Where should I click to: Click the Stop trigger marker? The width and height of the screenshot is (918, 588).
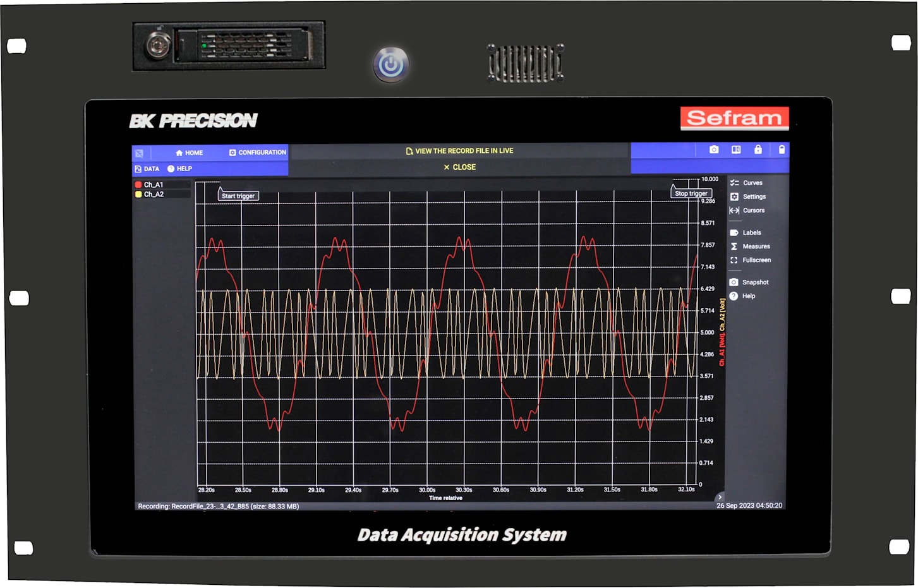[691, 193]
